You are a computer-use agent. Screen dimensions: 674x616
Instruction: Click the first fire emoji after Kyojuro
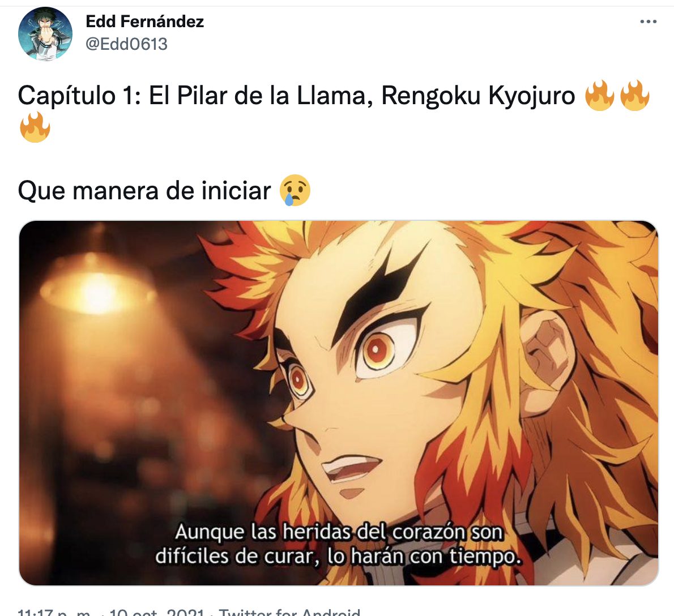tap(600, 95)
